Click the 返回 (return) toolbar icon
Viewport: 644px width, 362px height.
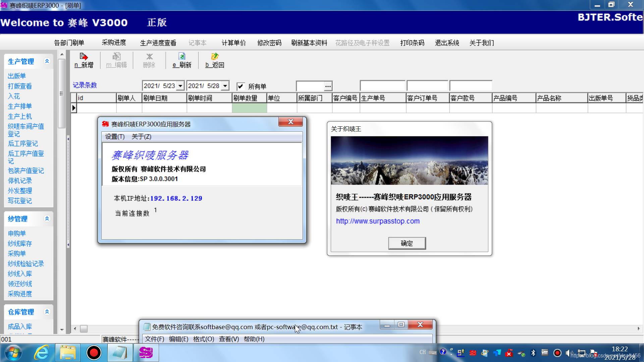215,60
